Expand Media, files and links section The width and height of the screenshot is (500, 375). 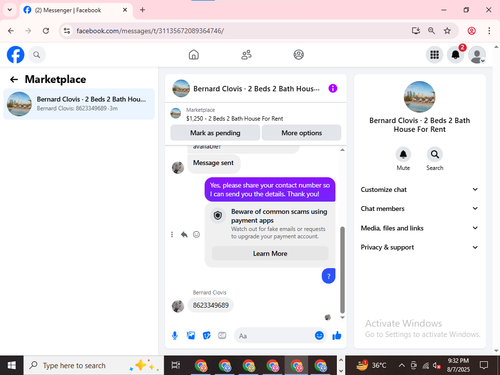(x=419, y=228)
